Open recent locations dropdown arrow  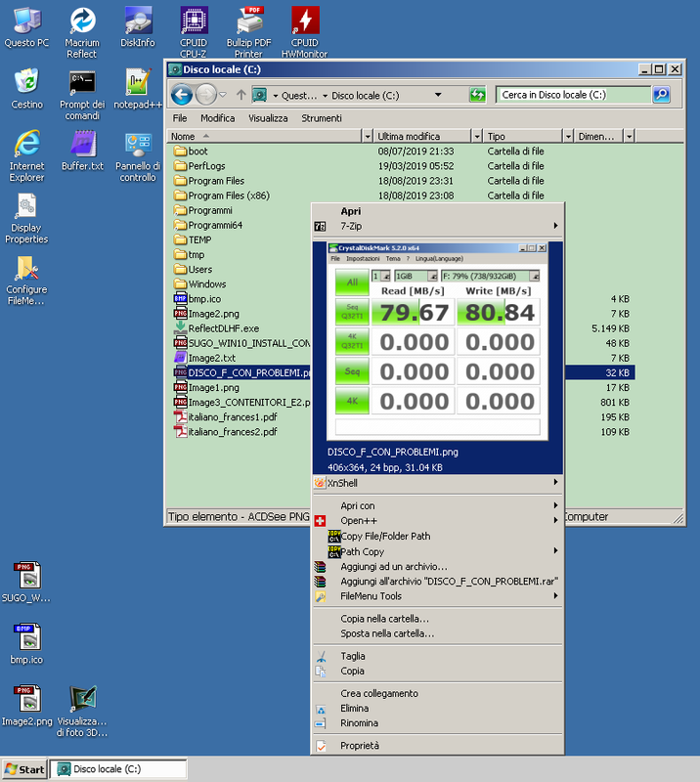pos(223,94)
